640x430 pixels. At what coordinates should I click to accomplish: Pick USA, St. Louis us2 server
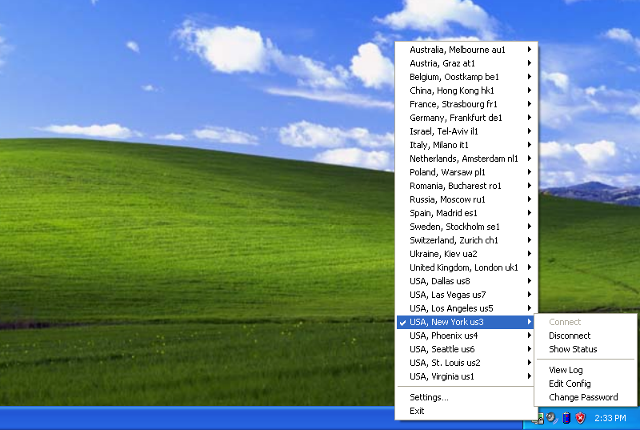point(466,363)
